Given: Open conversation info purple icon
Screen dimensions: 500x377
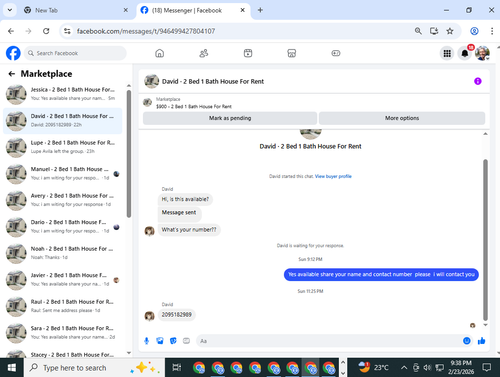Looking at the screenshot, I should tap(478, 81).
